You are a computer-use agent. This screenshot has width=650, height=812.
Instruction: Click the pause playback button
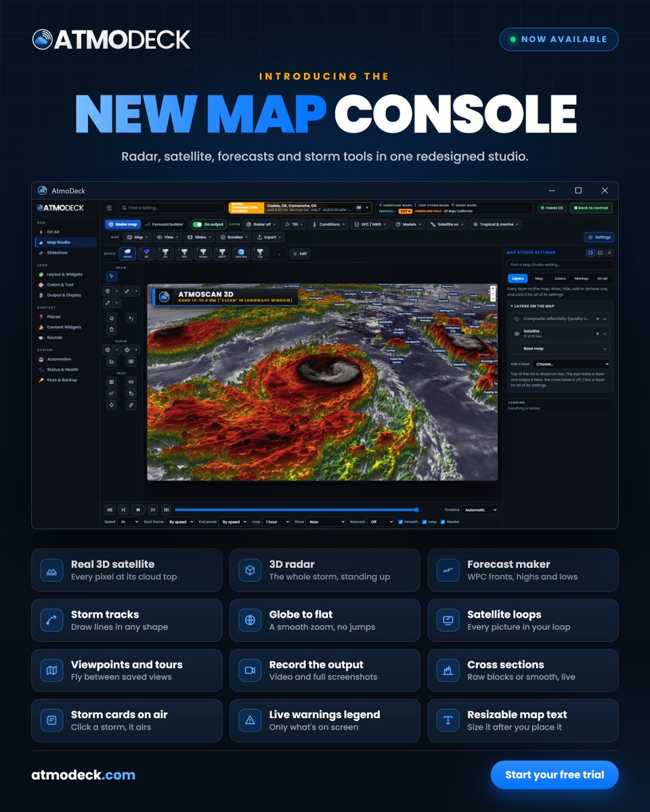coord(138,510)
